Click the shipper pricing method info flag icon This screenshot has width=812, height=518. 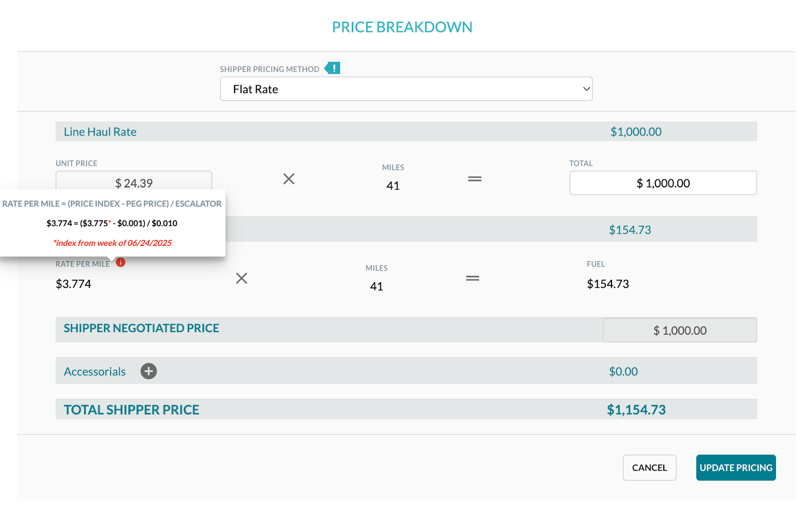tap(332, 68)
